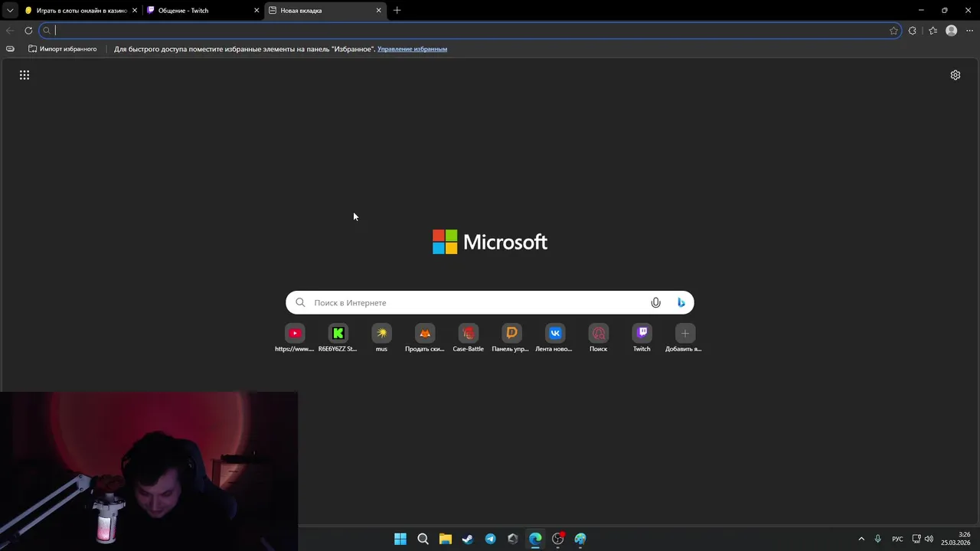Image resolution: width=980 pixels, height=551 pixels.
Task: Click the icon left of Импорт избранного
Action: 10,49
